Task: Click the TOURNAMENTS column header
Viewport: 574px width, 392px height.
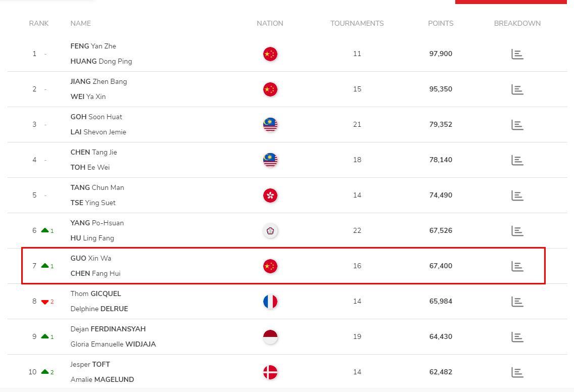Action: tap(357, 23)
